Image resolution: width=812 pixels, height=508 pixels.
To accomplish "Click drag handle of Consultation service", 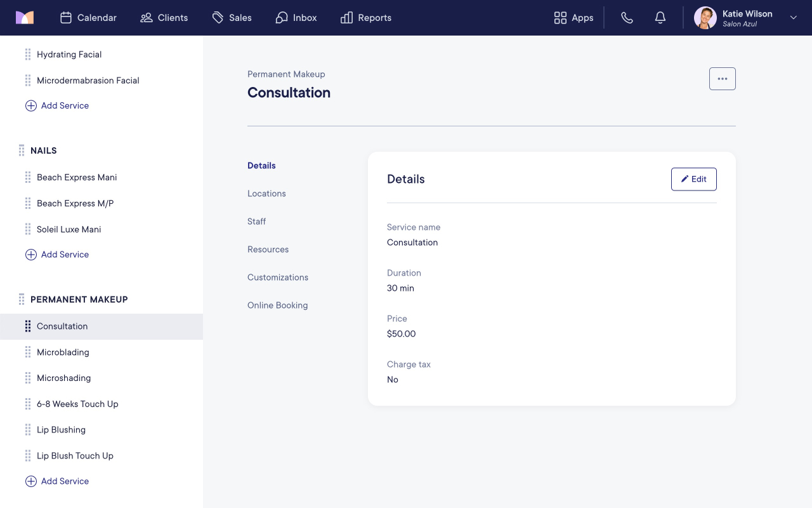I will pos(28,326).
